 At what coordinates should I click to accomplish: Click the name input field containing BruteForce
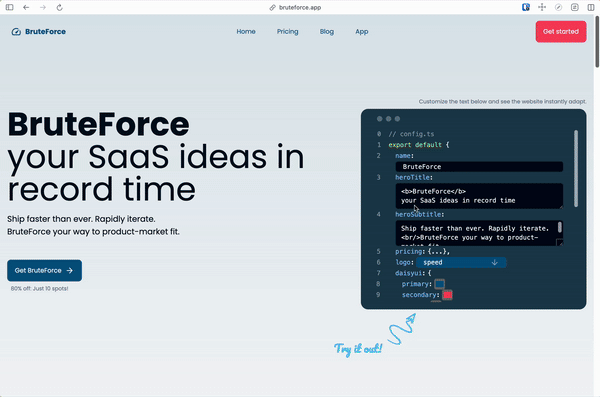click(x=479, y=167)
